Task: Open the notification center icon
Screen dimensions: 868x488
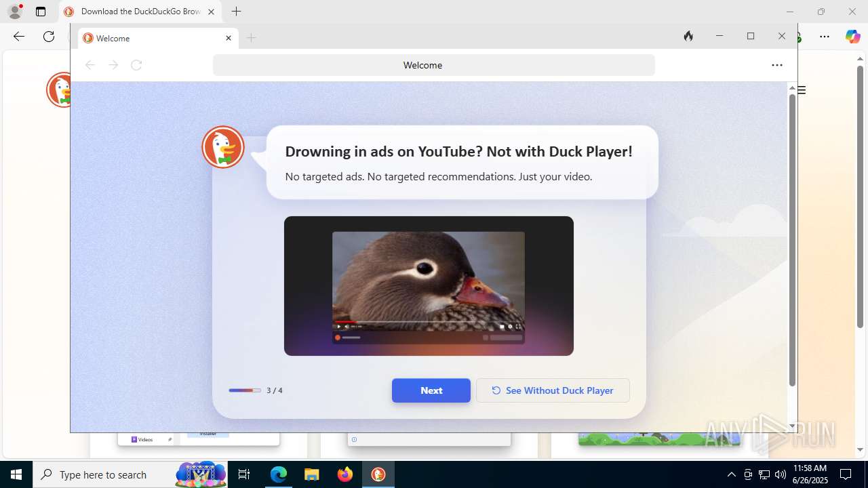Action: tap(846, 474)
